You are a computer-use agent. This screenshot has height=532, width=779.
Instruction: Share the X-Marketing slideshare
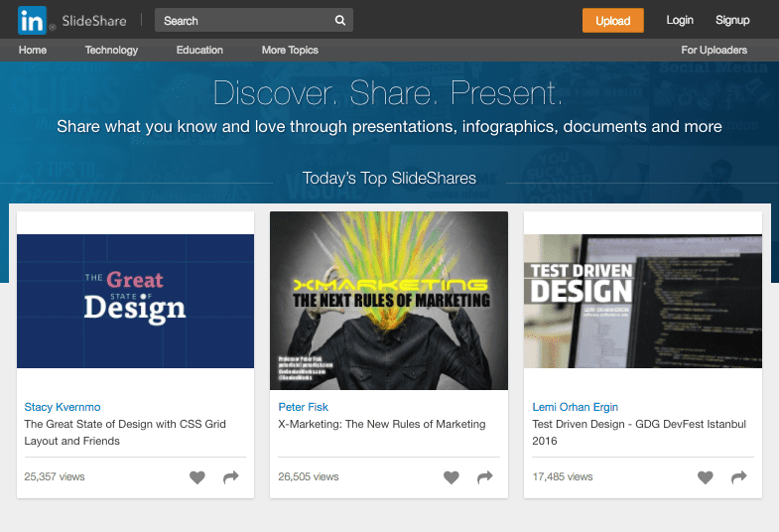click(x=485, y=477)
